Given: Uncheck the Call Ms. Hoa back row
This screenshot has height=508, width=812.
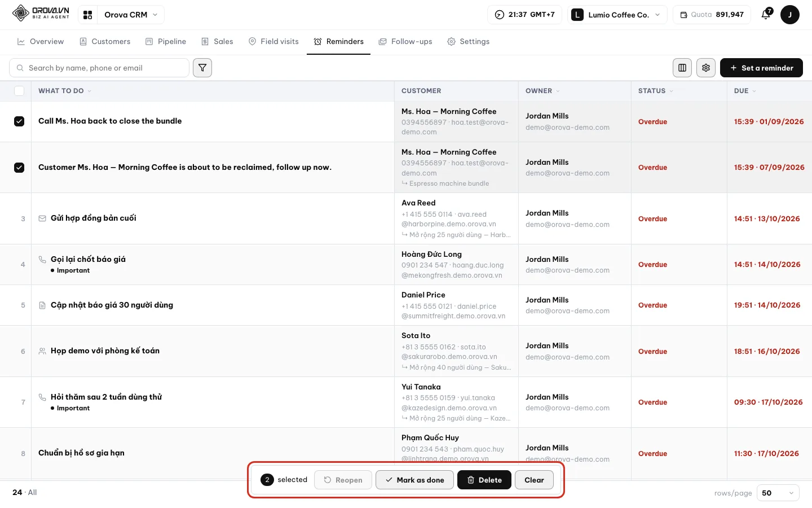Looking at the screenshot, I should (19, 121).
